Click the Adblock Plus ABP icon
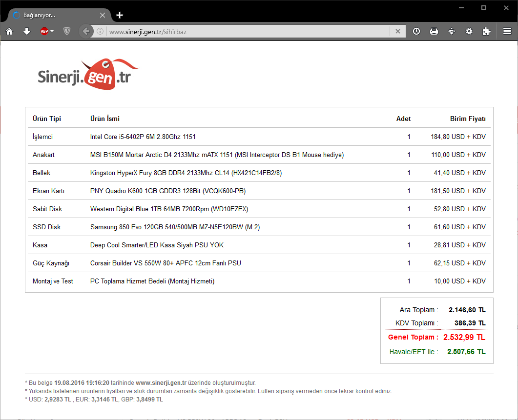Screen dimensions: 518x420 [x=44, y=31]
